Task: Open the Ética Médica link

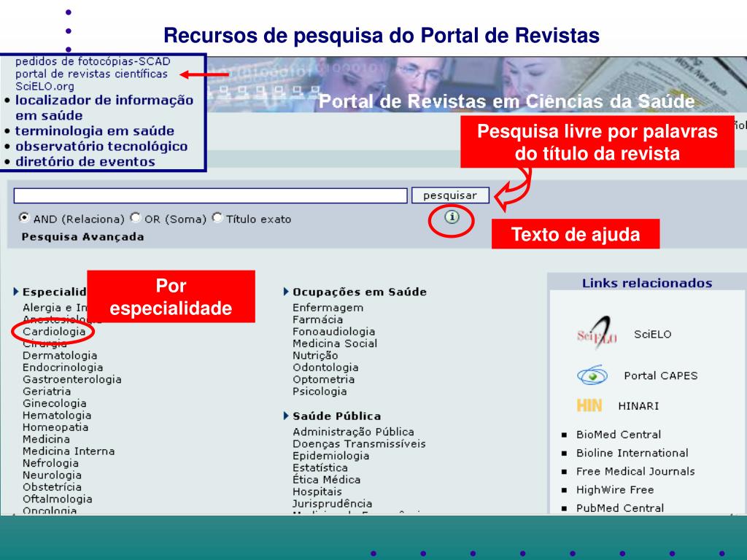Action: point(326,480)
